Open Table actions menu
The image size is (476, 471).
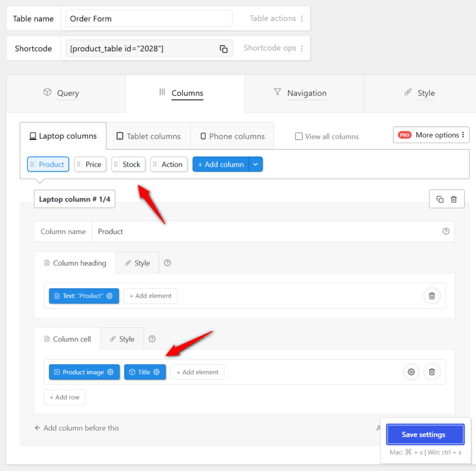click(x=276, y=19)
